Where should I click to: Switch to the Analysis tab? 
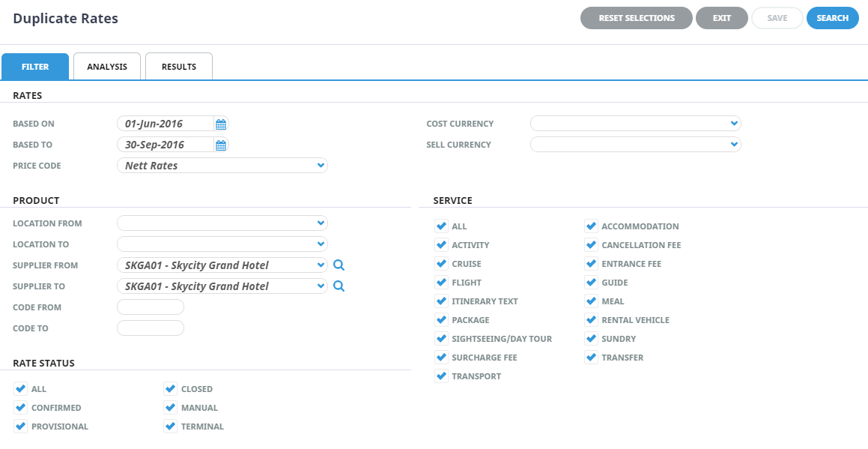[107, 67]
